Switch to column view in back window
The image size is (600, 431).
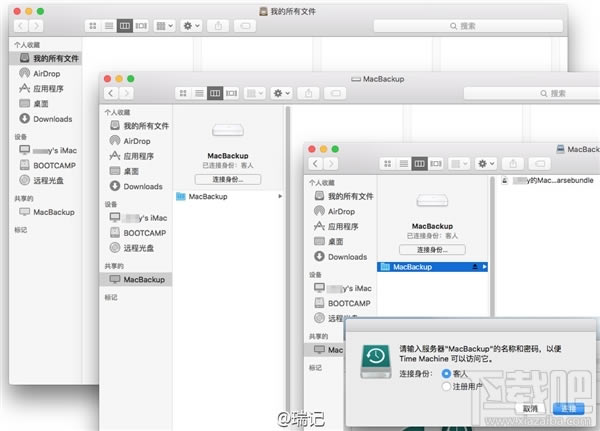pos(125,26)
